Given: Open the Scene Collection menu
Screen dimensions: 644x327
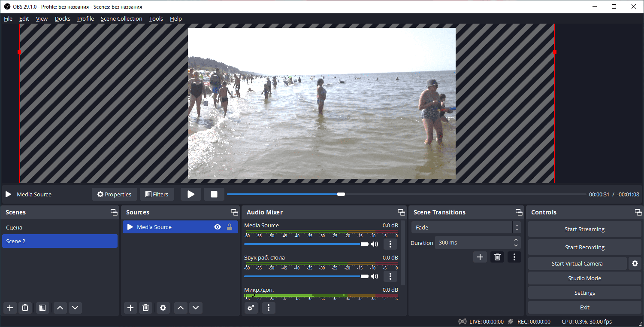Looking at the screenshot, I should [x=121, y=18].
